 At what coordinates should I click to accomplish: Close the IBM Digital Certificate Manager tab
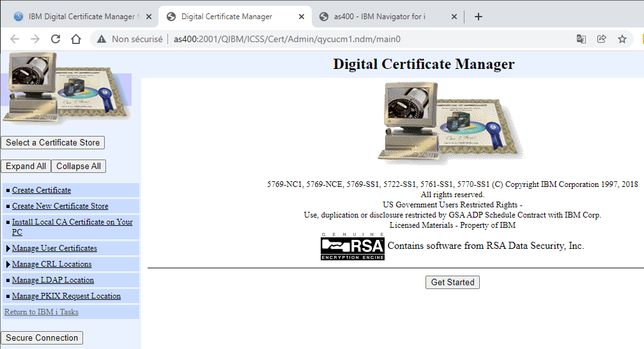click(149, 17)
